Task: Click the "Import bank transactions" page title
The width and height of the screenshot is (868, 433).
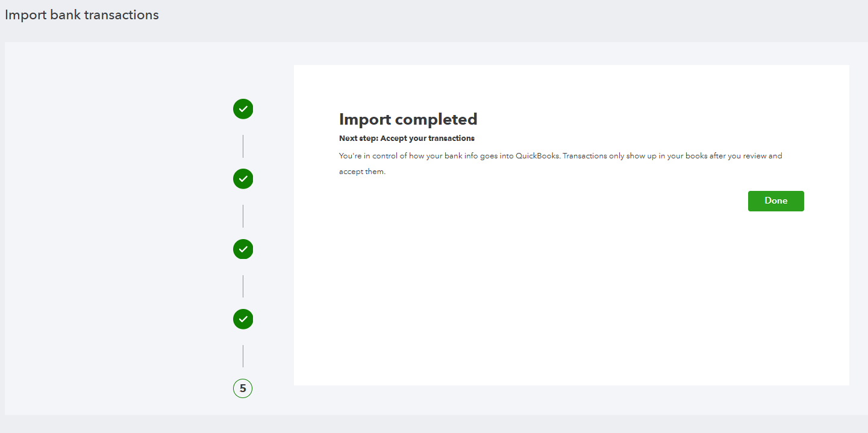Action: (x=82, y=15)
